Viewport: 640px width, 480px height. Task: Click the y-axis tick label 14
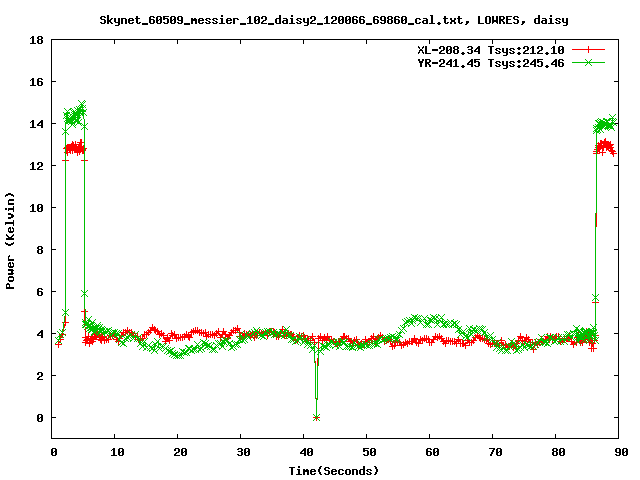pyautogui.click(x=36, y=124)
